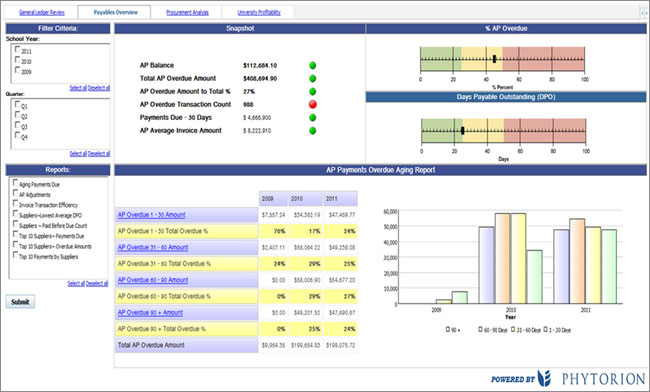Image resolution: width=650 pixels, height=392 pixels.
Task: Select Invoice Transaction Efficiency report checkbox
Action: click(15, 203)
